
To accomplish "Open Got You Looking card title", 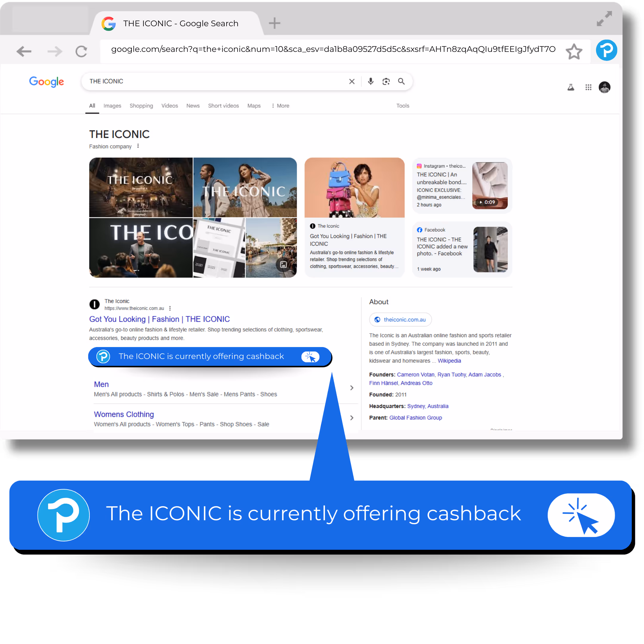I will [x=348, y=240].
